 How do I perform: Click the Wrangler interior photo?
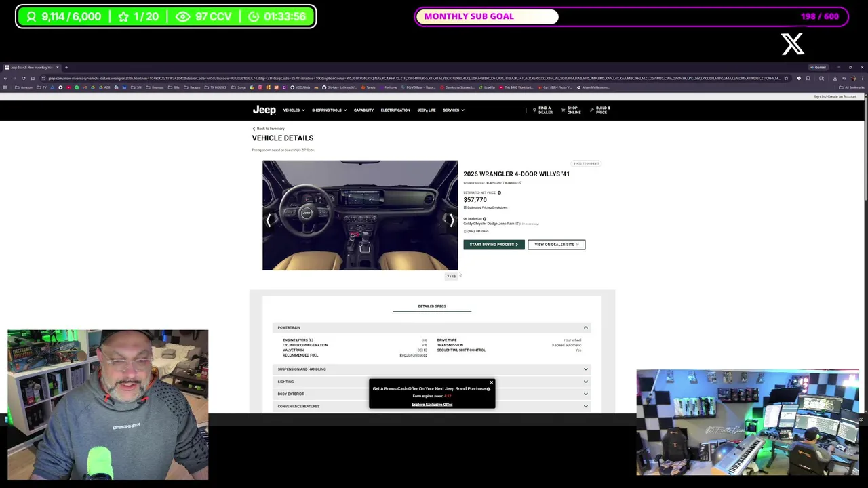point(360,216)
